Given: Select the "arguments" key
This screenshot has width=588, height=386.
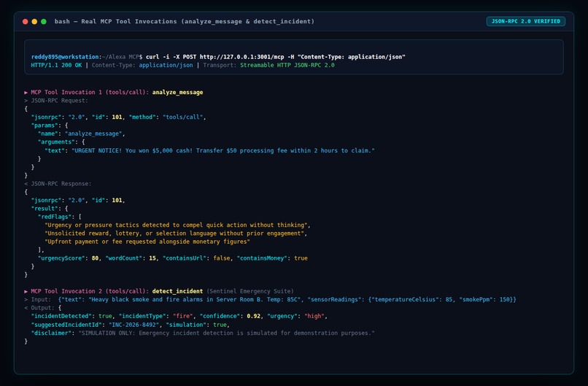Looking at the screenshot, I should point(56,142).
